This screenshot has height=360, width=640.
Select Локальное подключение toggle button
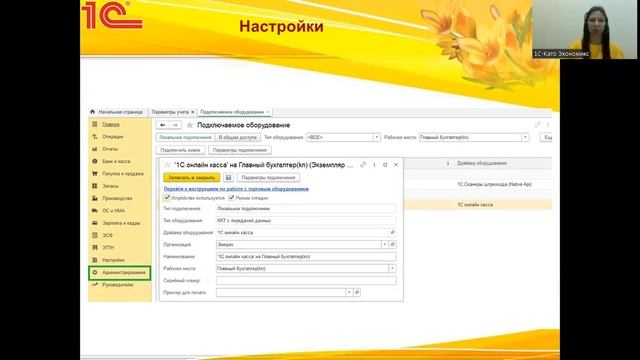point(185,138)
